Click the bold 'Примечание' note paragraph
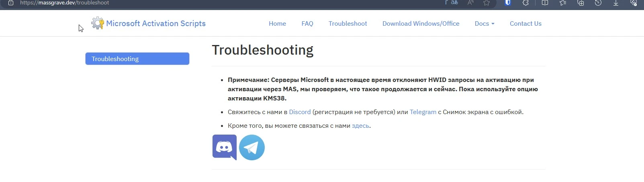The image size is (644, 182). 383,89
